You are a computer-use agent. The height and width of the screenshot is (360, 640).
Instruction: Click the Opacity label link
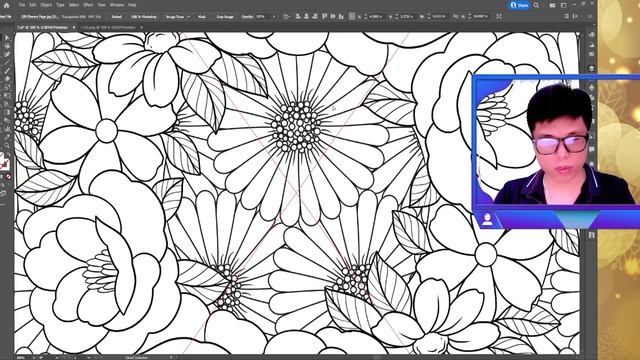point(247,17)
